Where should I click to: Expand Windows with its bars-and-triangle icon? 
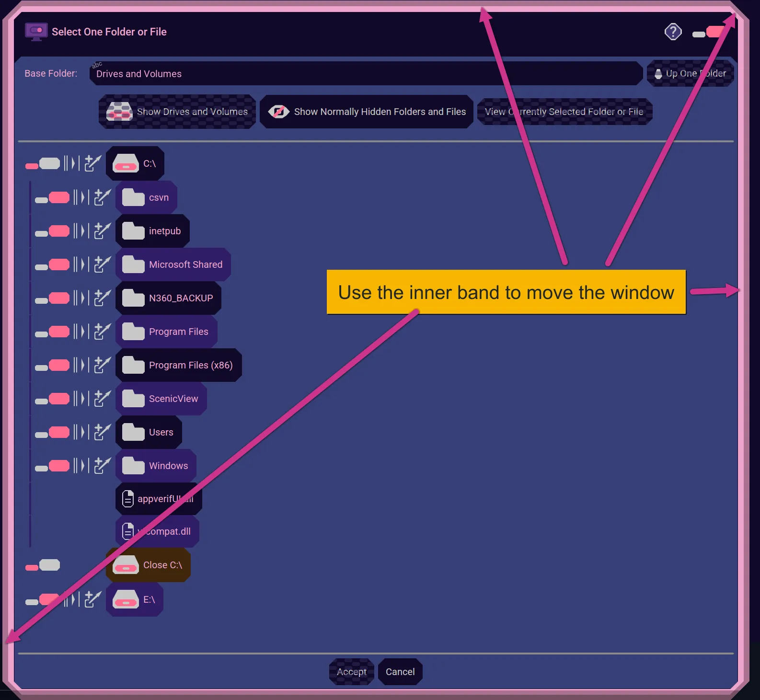click(81, 465)
